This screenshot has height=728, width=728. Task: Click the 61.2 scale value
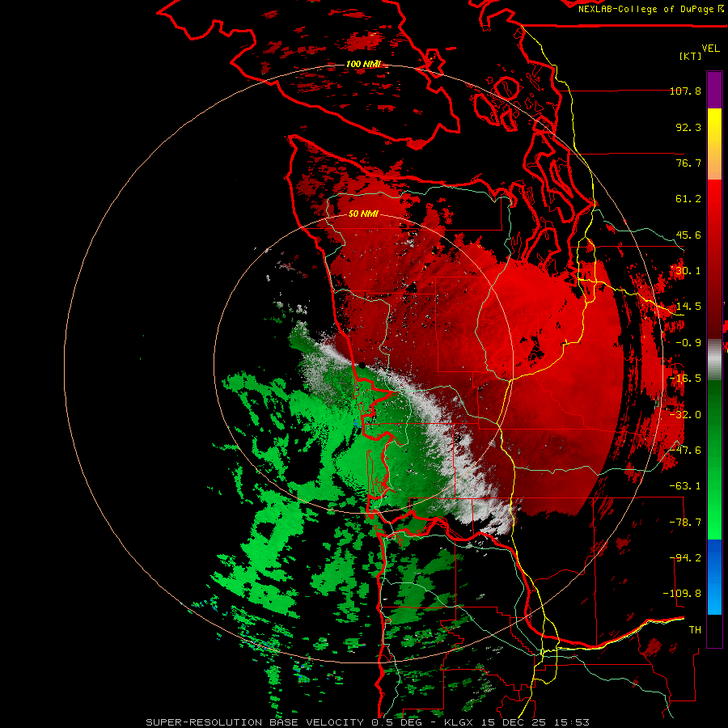(x=688, y=199)
